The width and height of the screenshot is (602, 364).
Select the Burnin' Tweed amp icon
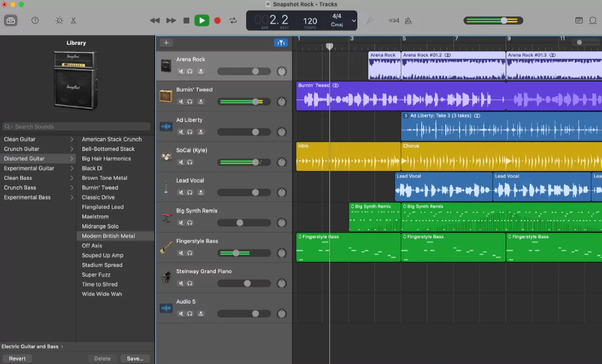[166, 96]
